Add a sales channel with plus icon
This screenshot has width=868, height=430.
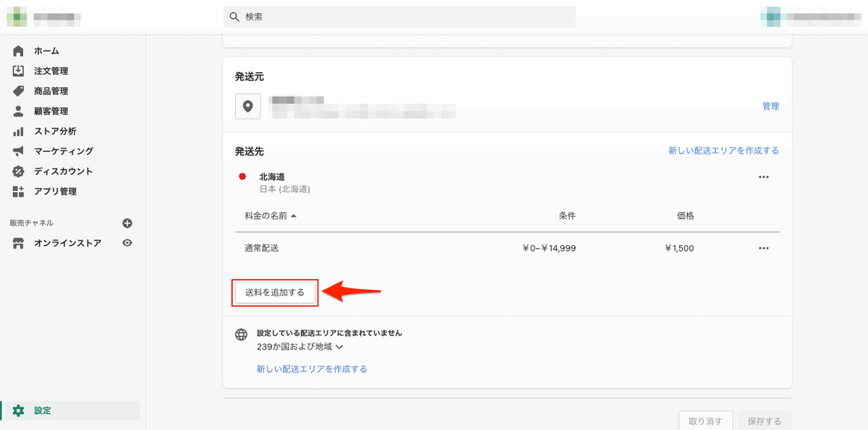tap(127, 223)
